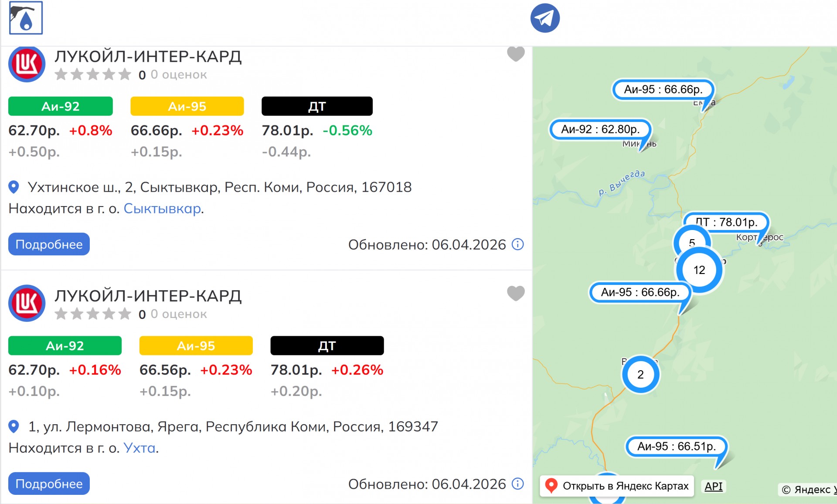Open details with first Подробнее button
Viewport: 837px width, 504px height.
(49, 244)
